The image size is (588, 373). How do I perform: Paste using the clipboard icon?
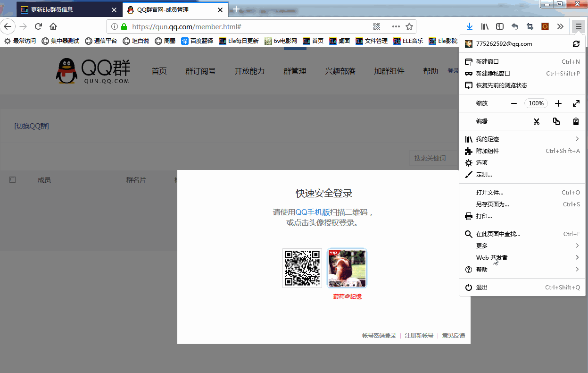coord(576,121)
